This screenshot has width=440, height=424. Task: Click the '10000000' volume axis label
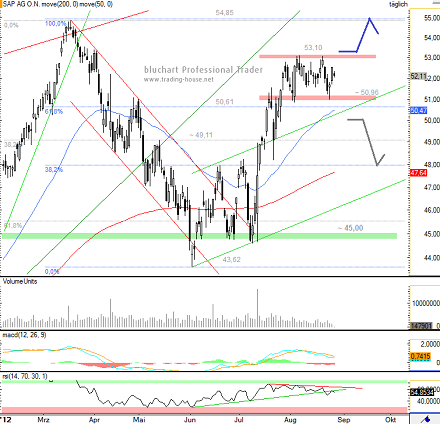tap(426, 303)
